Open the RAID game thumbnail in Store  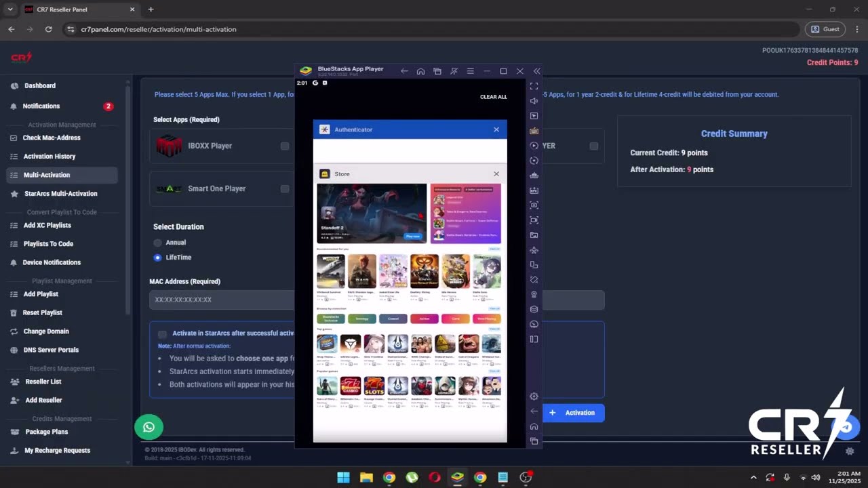pos(362,271)
